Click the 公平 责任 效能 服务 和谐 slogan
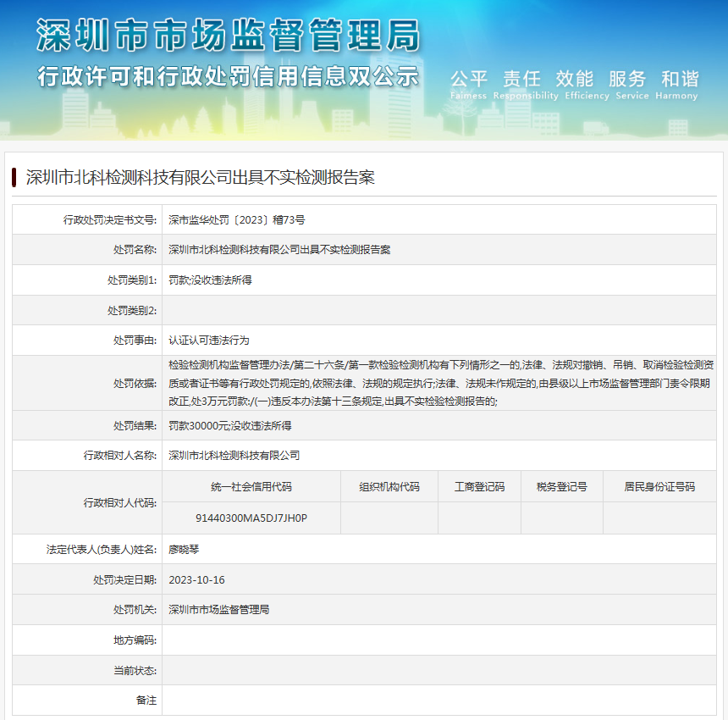 574,80
